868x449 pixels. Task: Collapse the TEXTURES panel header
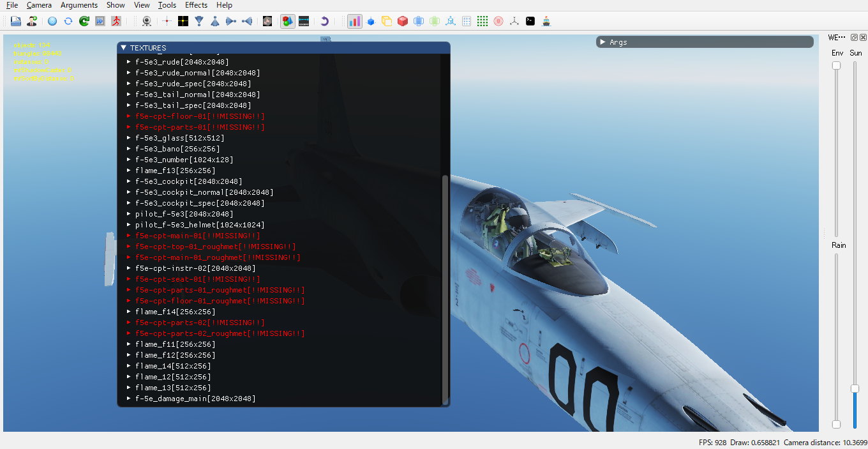[x=124, y=48]
